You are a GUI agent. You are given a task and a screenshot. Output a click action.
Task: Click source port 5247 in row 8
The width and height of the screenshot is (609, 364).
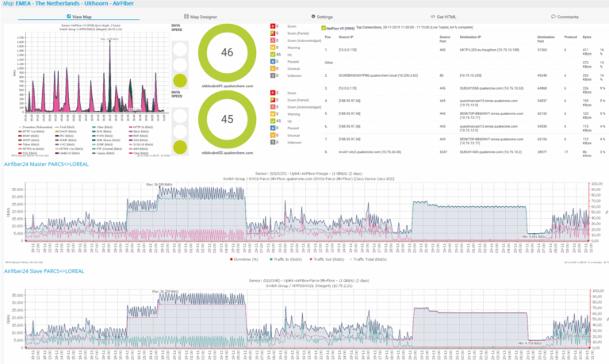click(443, 152)
